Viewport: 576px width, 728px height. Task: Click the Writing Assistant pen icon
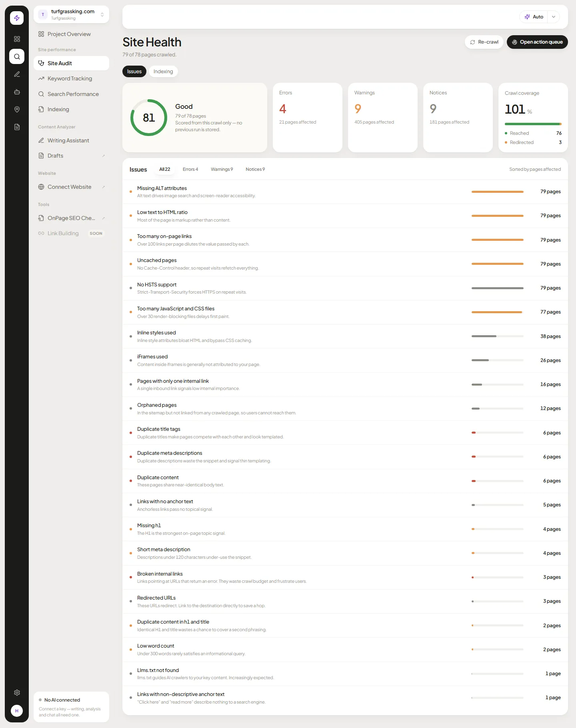(x=41, y=140)
